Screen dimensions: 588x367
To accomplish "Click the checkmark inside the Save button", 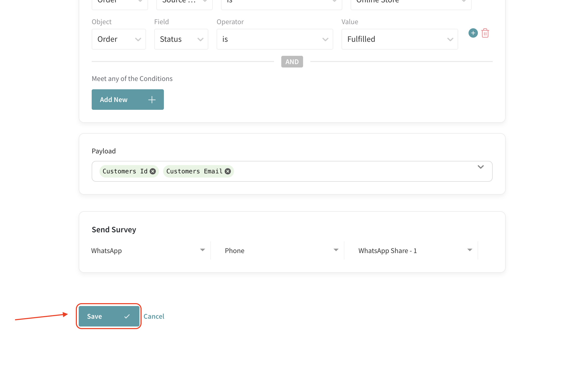I will tap(127, 316).
